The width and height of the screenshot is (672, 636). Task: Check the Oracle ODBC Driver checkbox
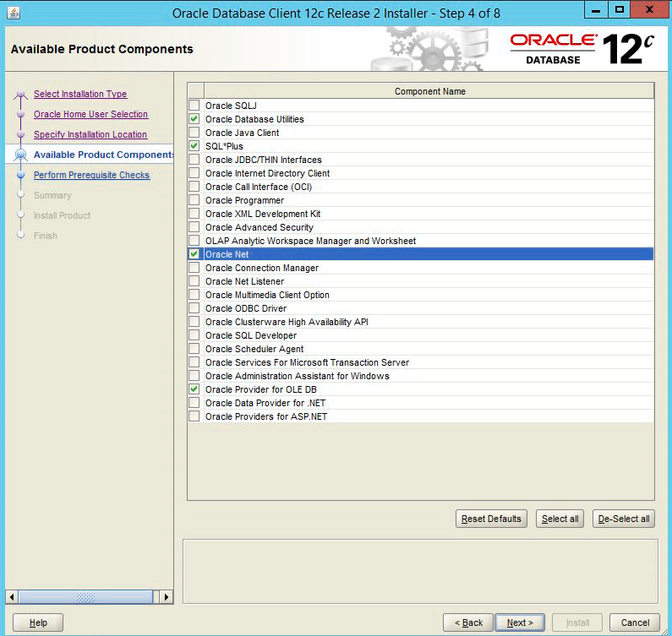point(194,308)
